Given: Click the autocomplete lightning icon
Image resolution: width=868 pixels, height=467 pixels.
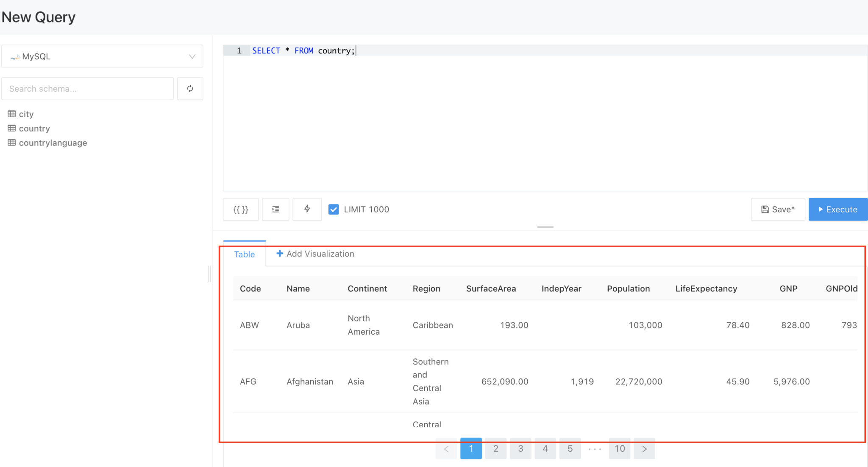Looking at the screenshot, I should tap(307, 209).
